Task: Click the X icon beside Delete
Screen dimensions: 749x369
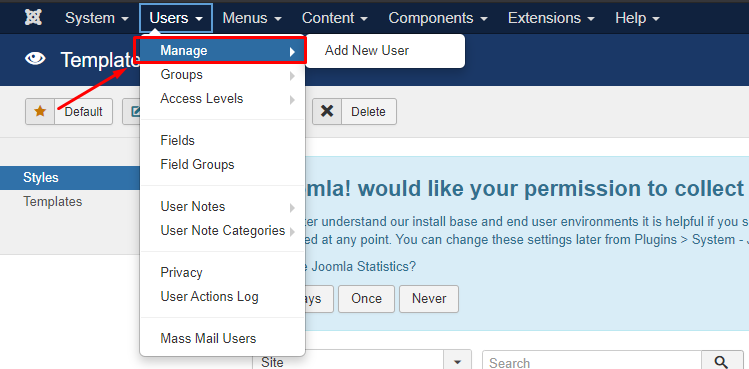Action: pos(327,112)
